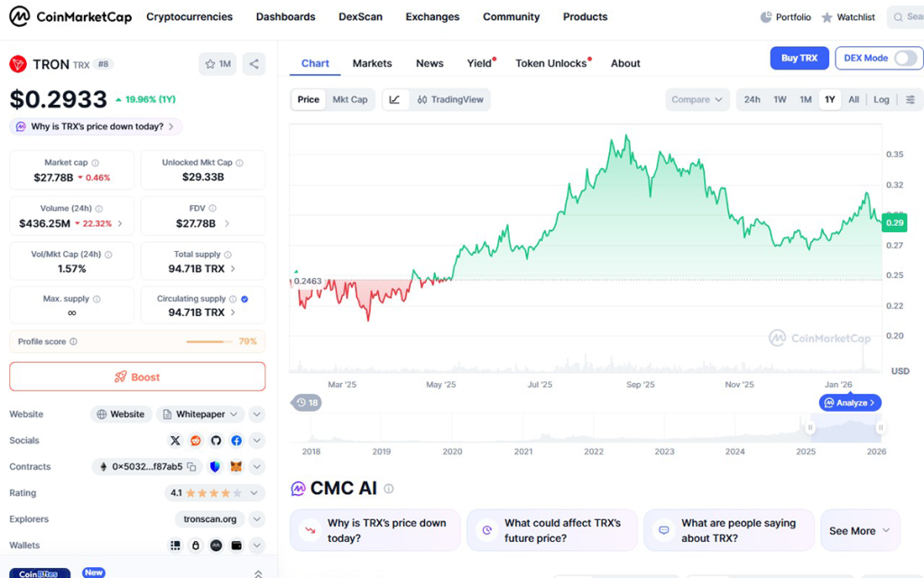This screenshot has height=578, width=924.
Task: Open the Watchlist star link
Action: coord(848,17)
